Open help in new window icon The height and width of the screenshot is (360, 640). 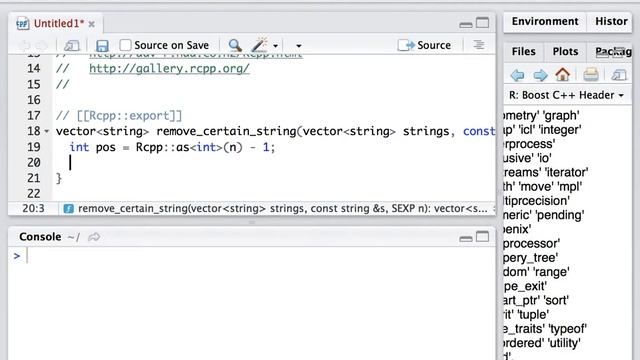click(x=619, y=75)
